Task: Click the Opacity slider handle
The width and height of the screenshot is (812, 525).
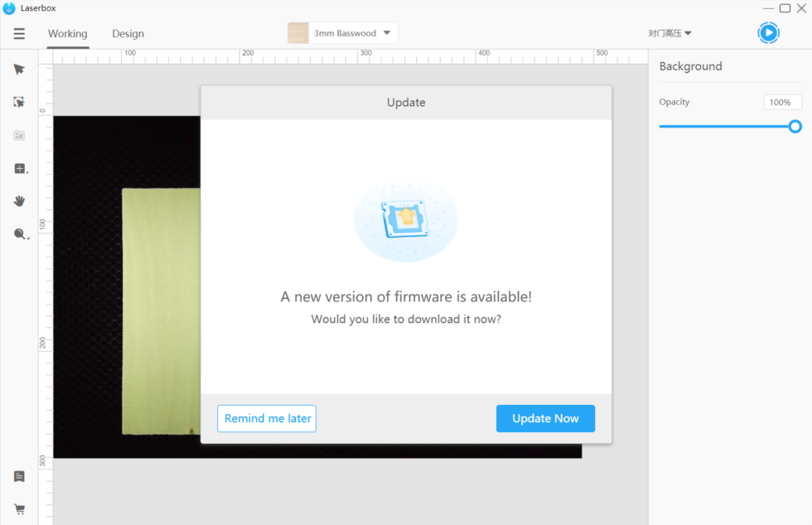Action: click(x=795, y=127)
